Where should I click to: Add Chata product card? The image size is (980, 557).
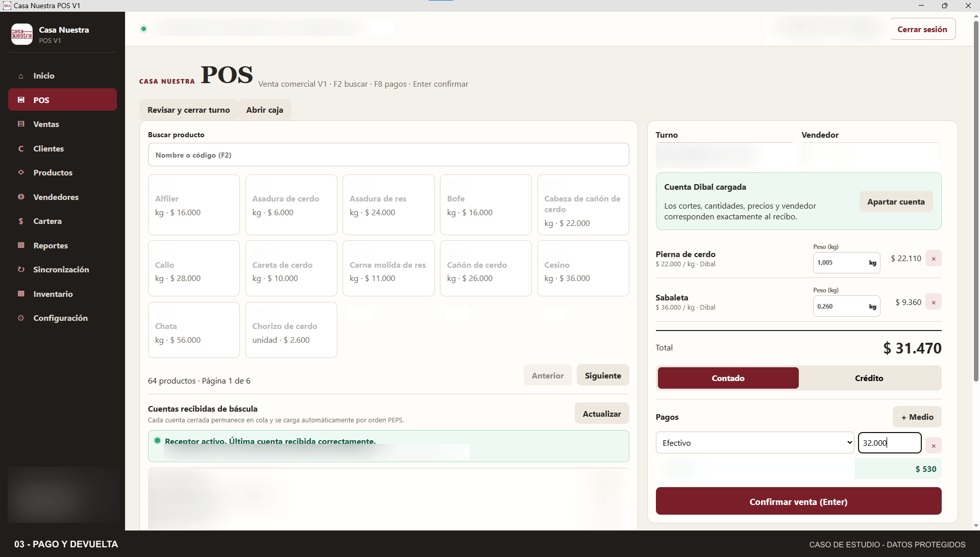click(x=193, y=330)
